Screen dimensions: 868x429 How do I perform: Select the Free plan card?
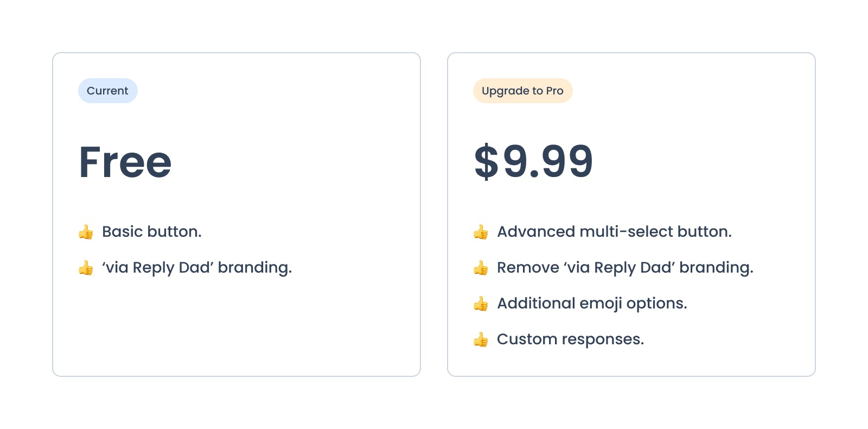(x=237, y=214)
